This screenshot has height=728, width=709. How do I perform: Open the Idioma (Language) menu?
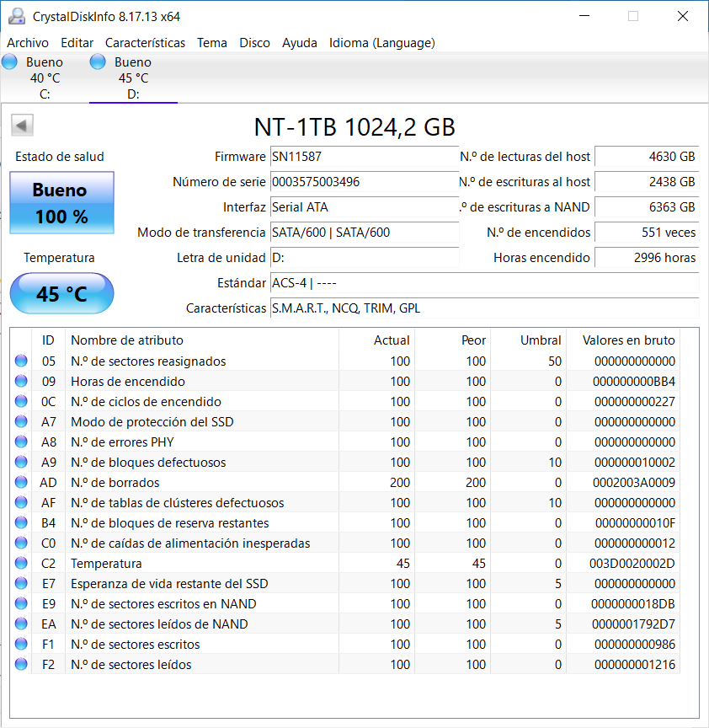point(381,42)
